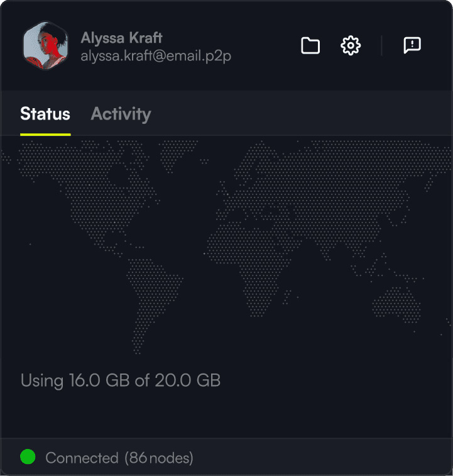Click the Alyssa Kraft user name
Image resolution: width=453 pixels, height=476 pixels.
121,38
